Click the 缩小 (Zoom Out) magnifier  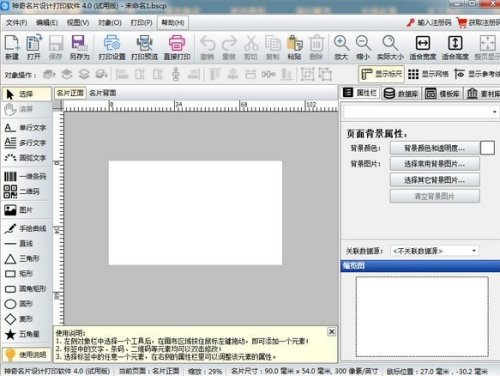pos(363,47)
